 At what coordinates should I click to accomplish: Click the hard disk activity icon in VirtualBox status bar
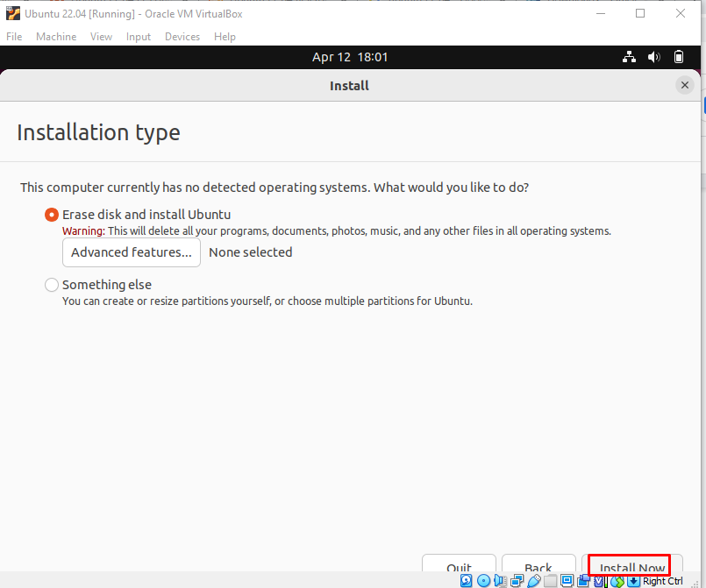(466, 581)
